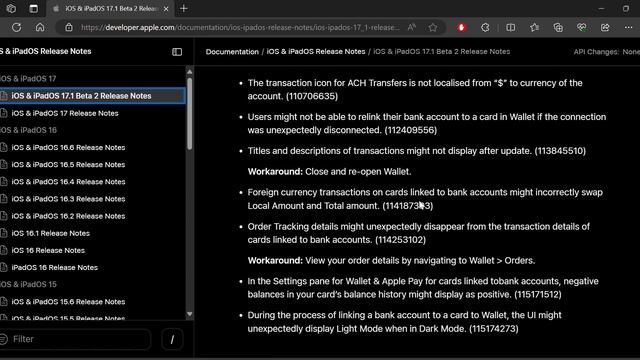This screenshot has width=640, height=360.
Task: Go to Documentation breadcrumb link
Action: click(232, 52)
